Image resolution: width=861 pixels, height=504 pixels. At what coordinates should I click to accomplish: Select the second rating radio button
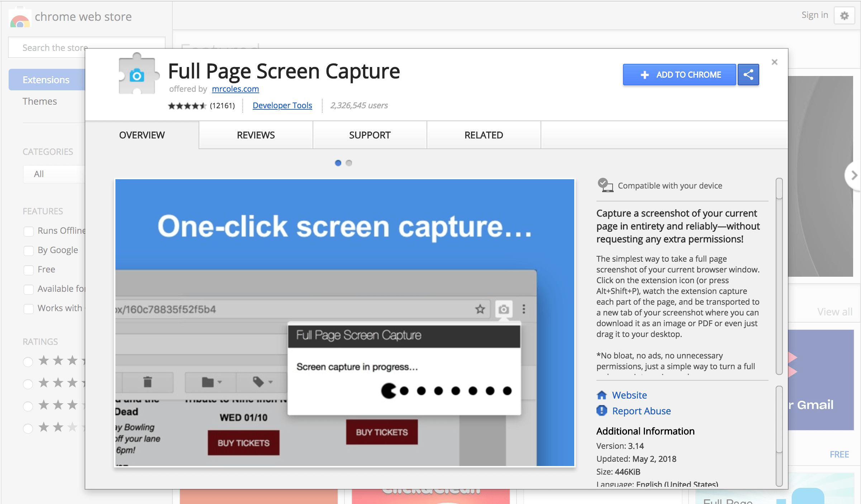[28, 384]
